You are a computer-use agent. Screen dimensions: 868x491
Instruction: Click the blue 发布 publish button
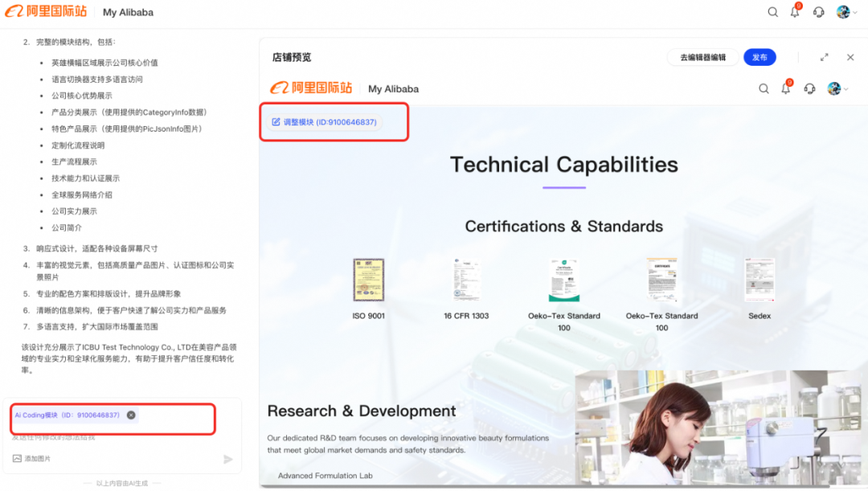click(759, 57)
